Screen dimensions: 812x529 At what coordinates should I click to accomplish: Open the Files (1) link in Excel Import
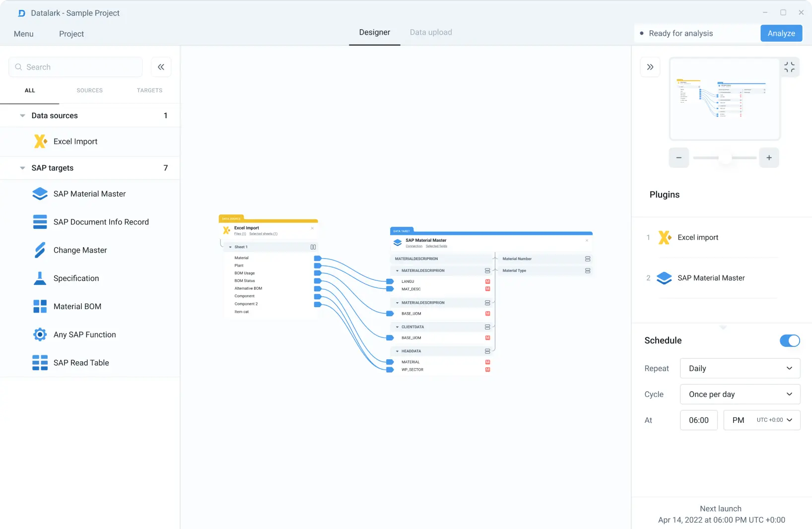coord(240,234)
